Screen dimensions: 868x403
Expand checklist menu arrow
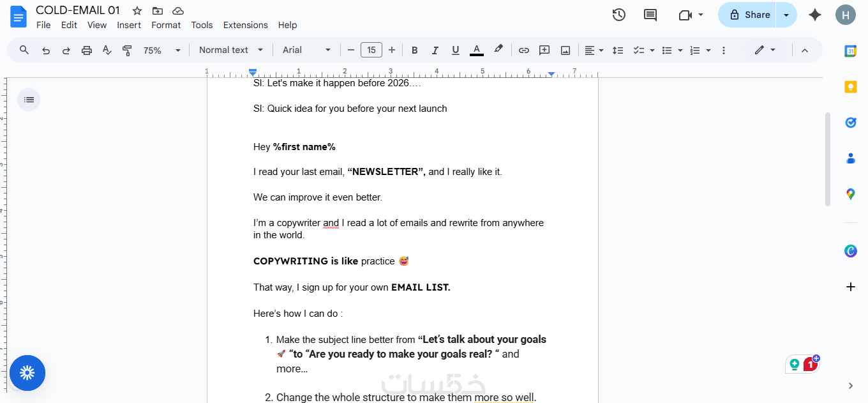coord(652,50)
